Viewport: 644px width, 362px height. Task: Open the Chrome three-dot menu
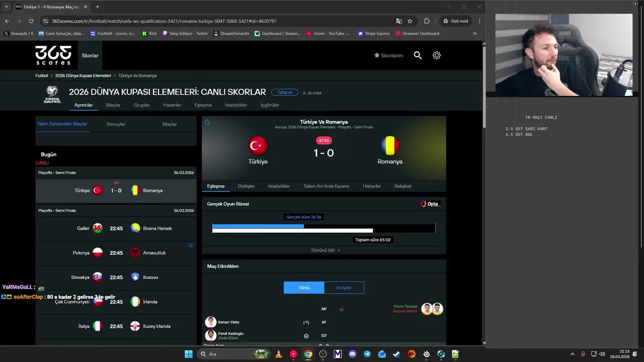tap(479, 21)
